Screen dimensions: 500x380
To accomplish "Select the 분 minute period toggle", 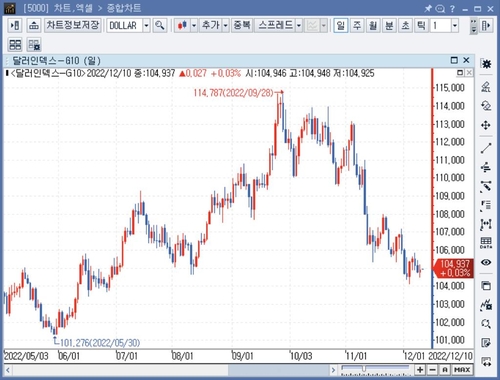I will pos(389,26).
